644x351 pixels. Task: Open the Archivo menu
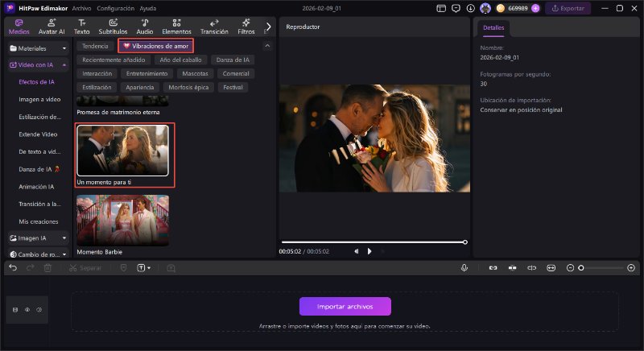81,8
